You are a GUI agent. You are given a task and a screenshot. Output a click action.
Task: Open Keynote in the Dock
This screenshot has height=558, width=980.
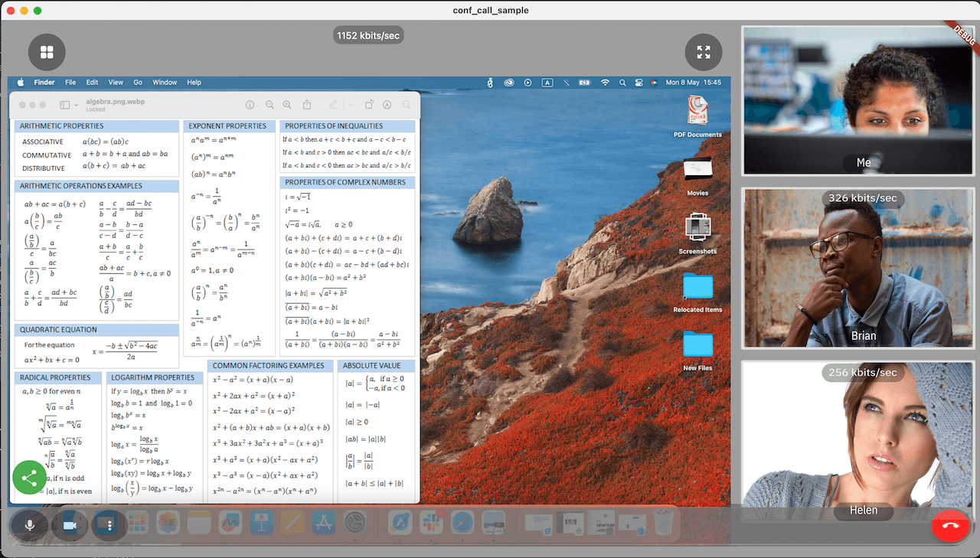(261, 523)
